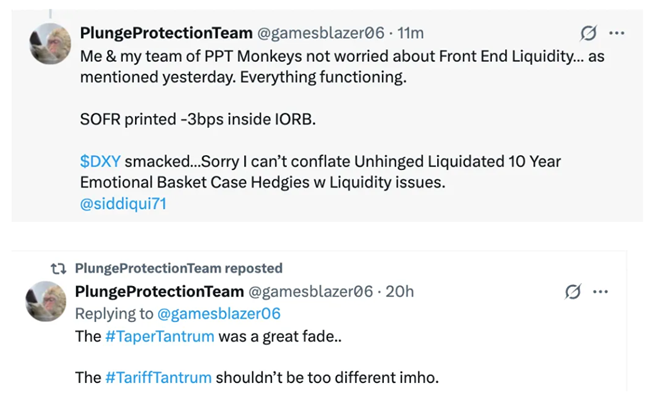Open the three-dot menu on the 11m tweet
This screenshot has height=399, width=650.
click(x=617, y=33)
